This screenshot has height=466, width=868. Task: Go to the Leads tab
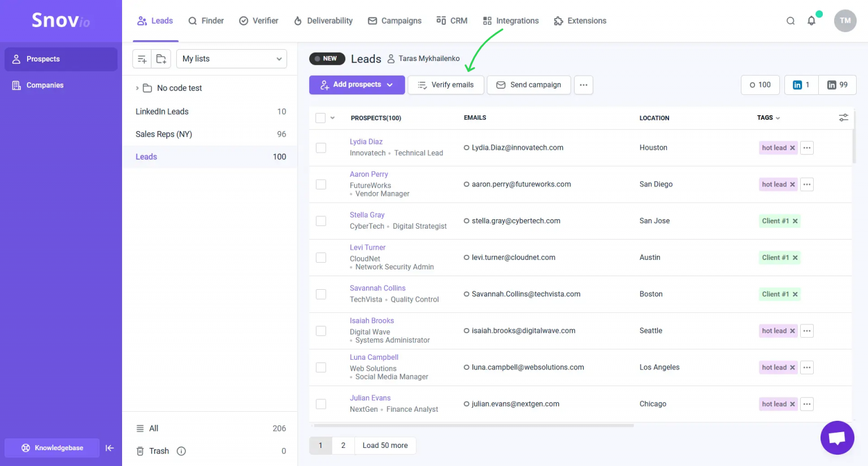(x=155, y=21)
